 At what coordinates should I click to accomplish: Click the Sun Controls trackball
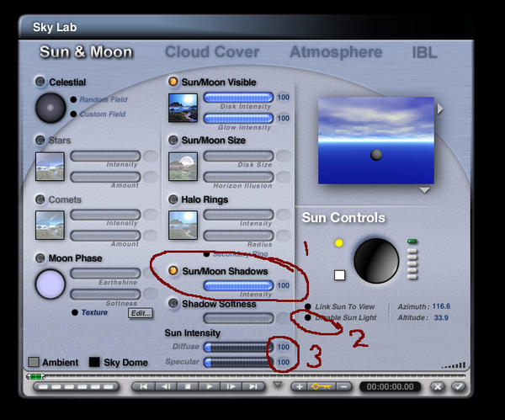(376, 261)
